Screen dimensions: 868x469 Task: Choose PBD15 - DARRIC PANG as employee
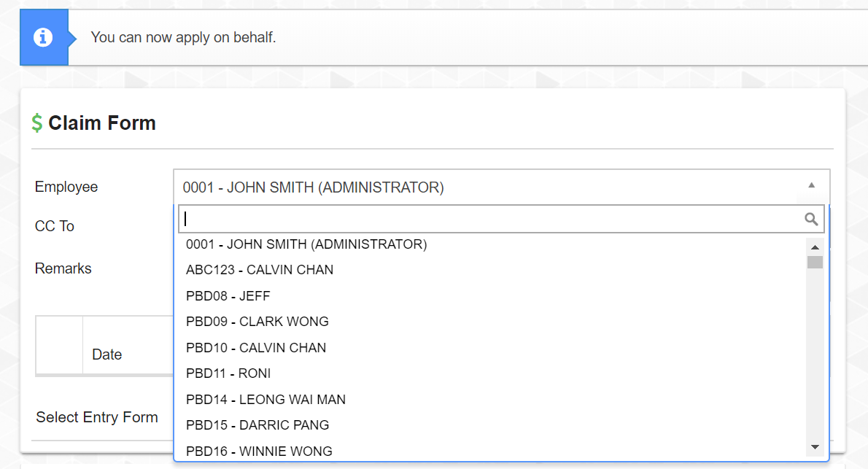tap(257, 425)
